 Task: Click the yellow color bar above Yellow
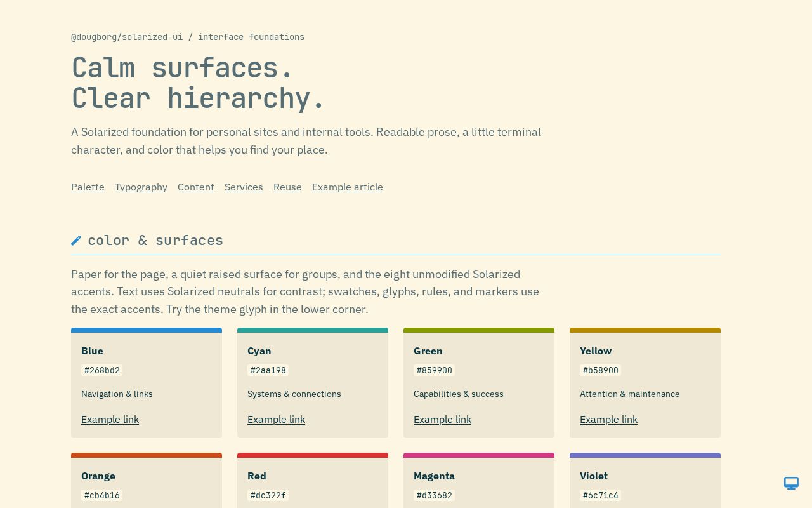pyautogui.click(x=645, y=330)
